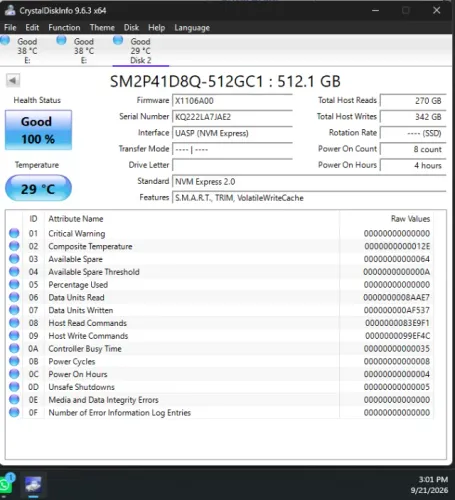The height and width of the screenshot is (500, 455).
Task: Click the status orb for Percentage Used
Action: (14, 284)
